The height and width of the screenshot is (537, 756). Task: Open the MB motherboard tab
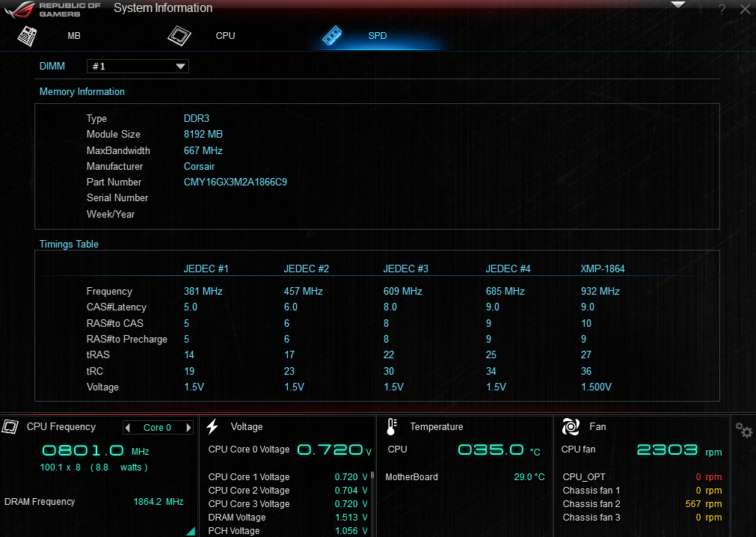point(74,36)
